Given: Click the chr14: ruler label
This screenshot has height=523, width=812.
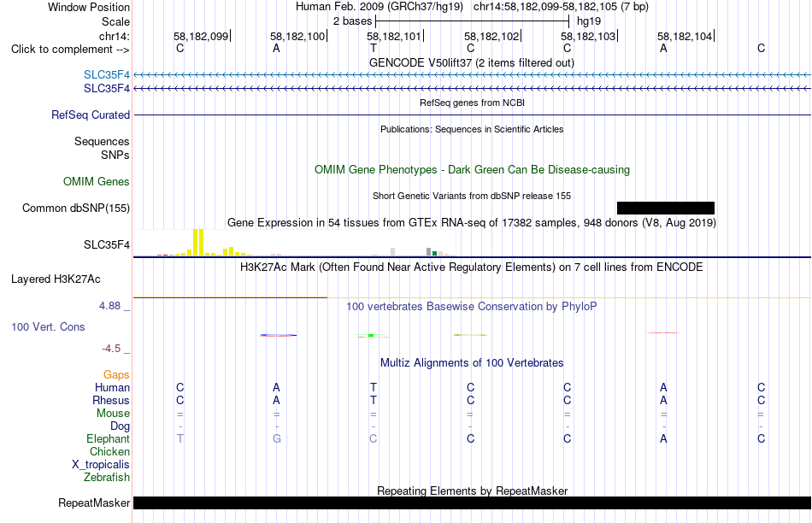Looking at the screenshot, I should [x=114, y=36].
